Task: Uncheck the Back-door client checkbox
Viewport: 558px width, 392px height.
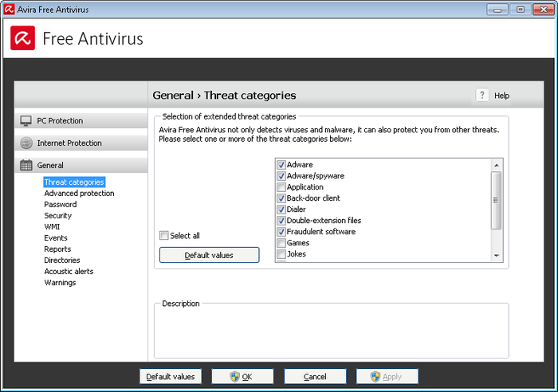Action: click(x=281, y=198)
